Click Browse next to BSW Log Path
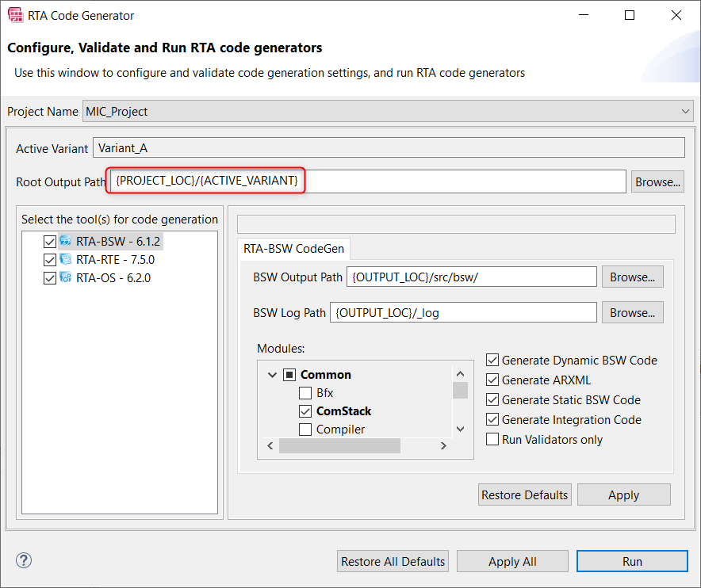The width and height of the screenshot is (701, 588). click(632, 313)
